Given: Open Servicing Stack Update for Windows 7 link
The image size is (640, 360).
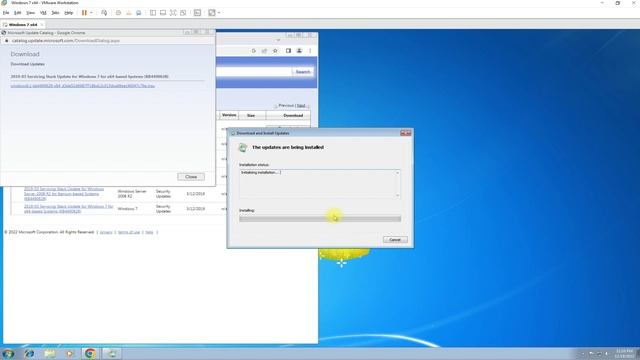Looking at the screenshot, I should 68,209.
